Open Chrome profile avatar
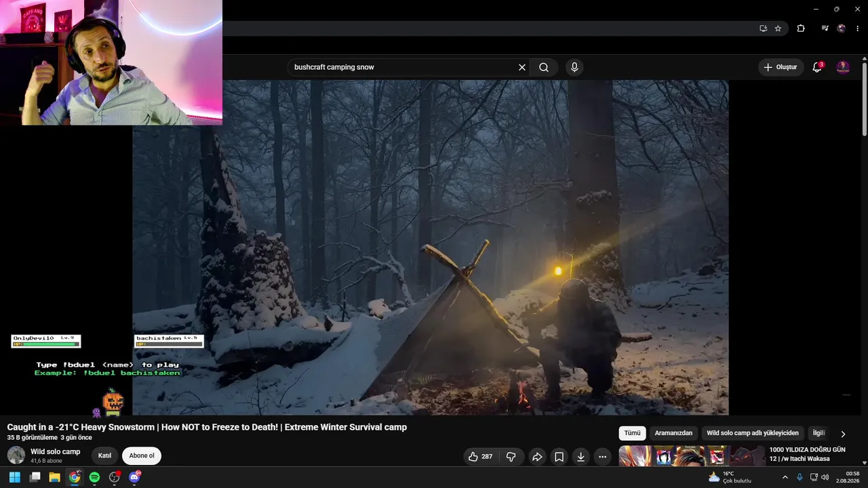868x488 pixels. point(842,28)
